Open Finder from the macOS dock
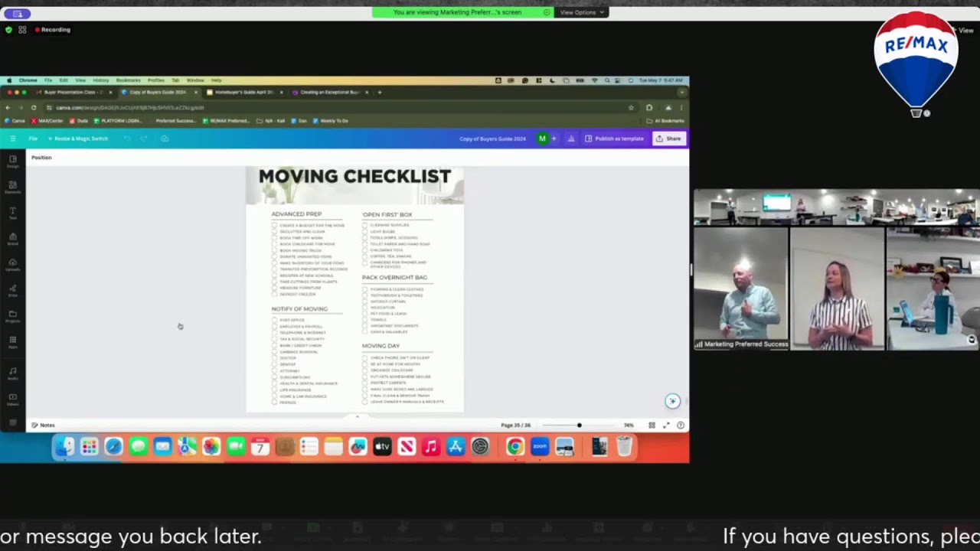This screenshot has height=551, width=980. [x=64, y=446]
